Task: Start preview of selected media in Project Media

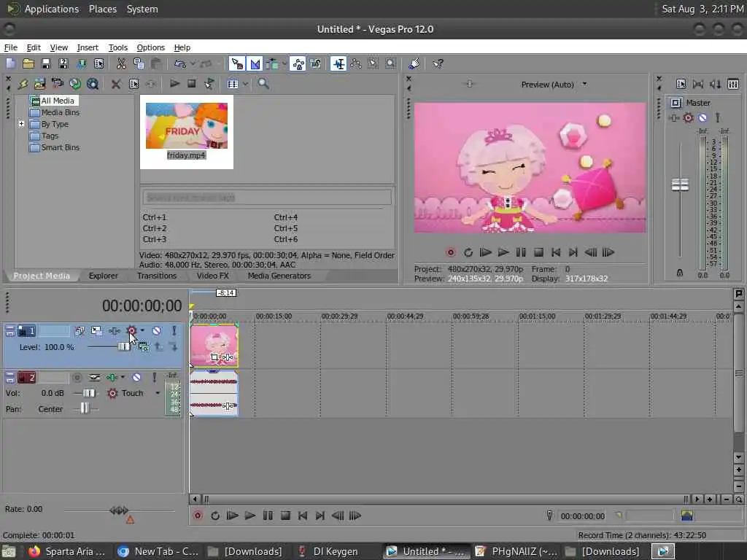Action: [x=174, y=84]
